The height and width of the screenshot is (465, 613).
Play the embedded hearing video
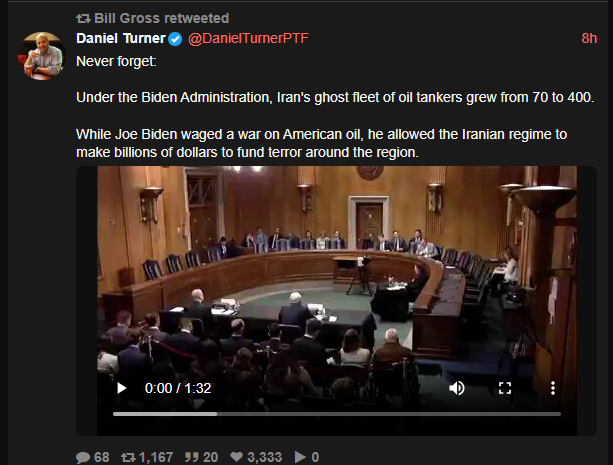[x=122, y=388]
